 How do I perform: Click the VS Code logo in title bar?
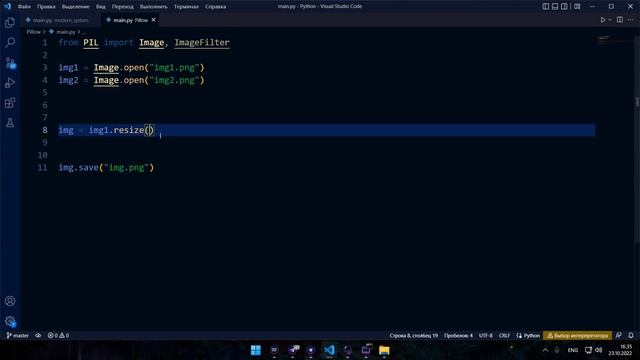(x=7, y=6)
